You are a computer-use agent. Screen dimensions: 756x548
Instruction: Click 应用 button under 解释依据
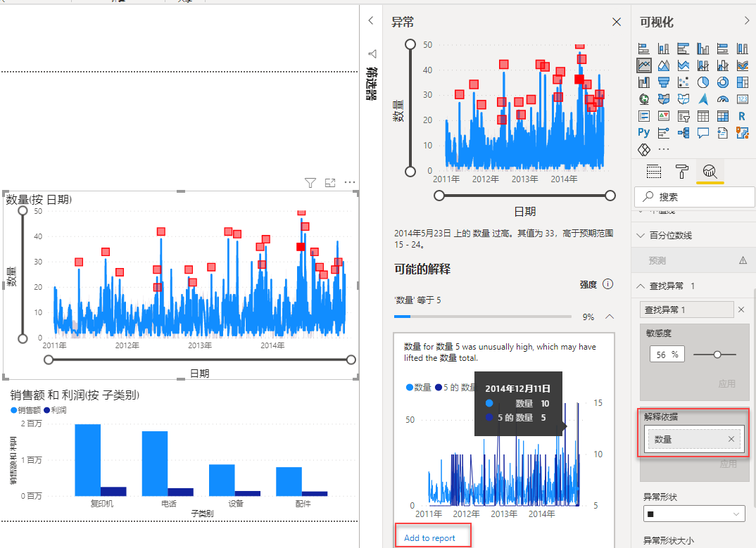pyautogui.click(x=728, y=464)
